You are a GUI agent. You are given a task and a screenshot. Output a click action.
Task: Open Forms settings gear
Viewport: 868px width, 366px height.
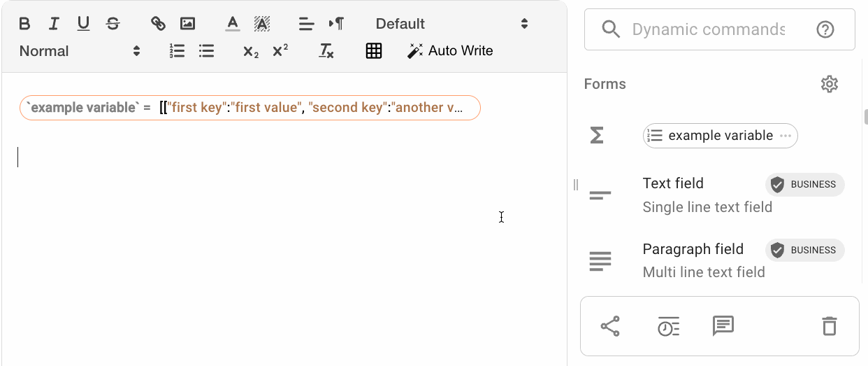click(x=829, y=85)
